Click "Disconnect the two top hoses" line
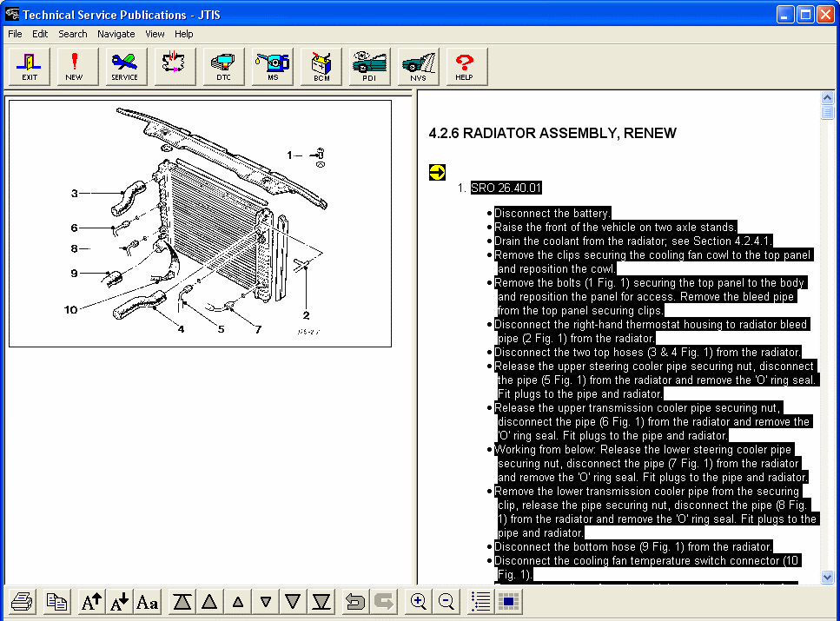The image size is (840, 621). point(648,353)
